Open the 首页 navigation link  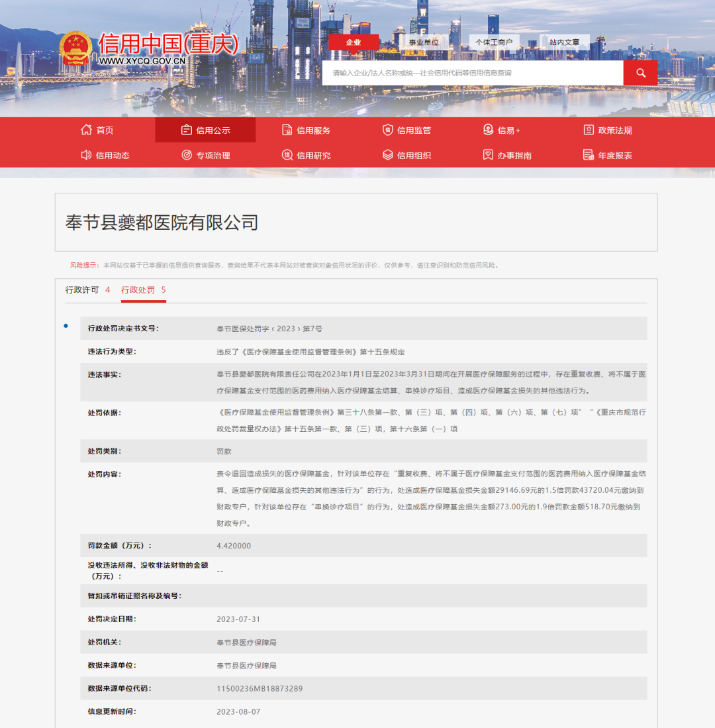click(105, 130)
